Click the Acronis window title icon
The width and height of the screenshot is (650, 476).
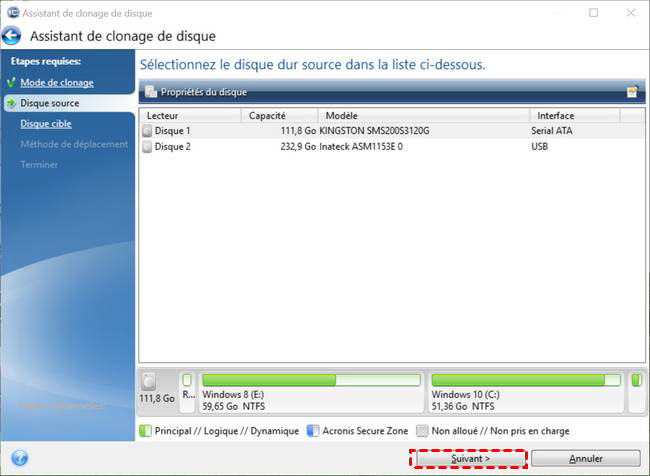(13, 12)
